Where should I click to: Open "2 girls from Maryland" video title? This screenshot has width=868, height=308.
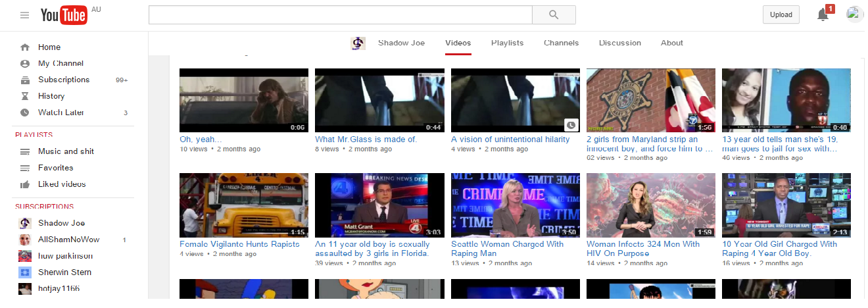pos(648,144)
